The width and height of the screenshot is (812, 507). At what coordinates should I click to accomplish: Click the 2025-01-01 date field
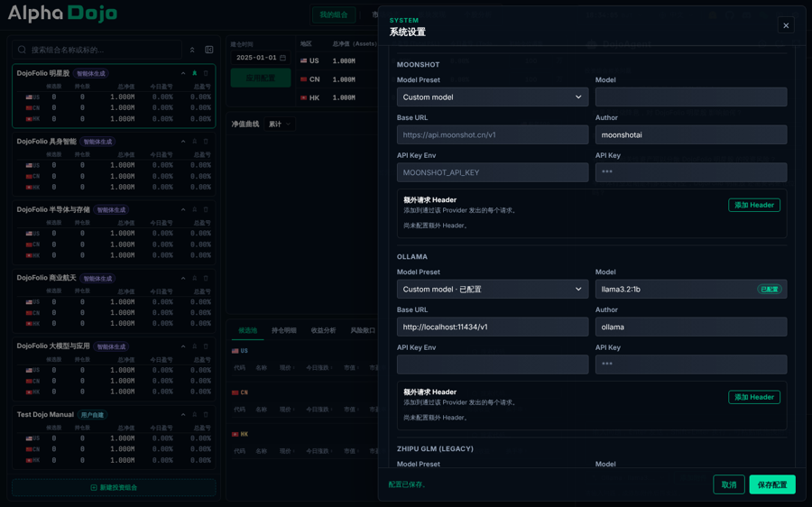tap(261, 58)
